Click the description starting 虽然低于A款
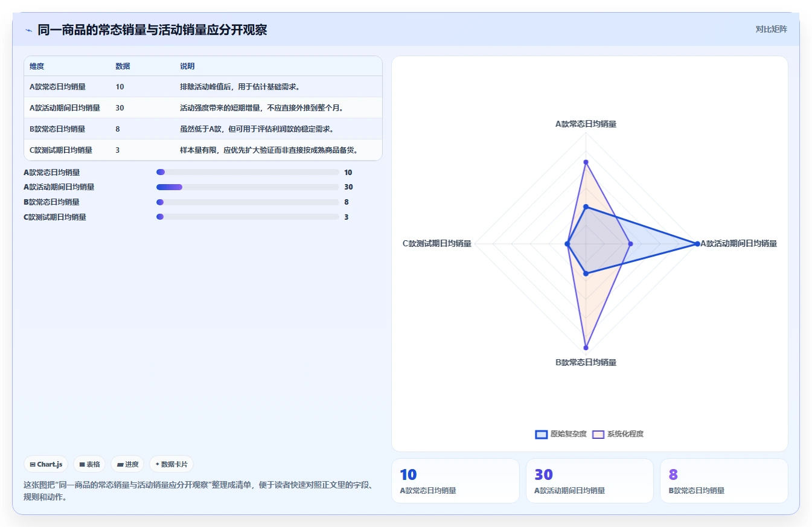 [257, 129]
